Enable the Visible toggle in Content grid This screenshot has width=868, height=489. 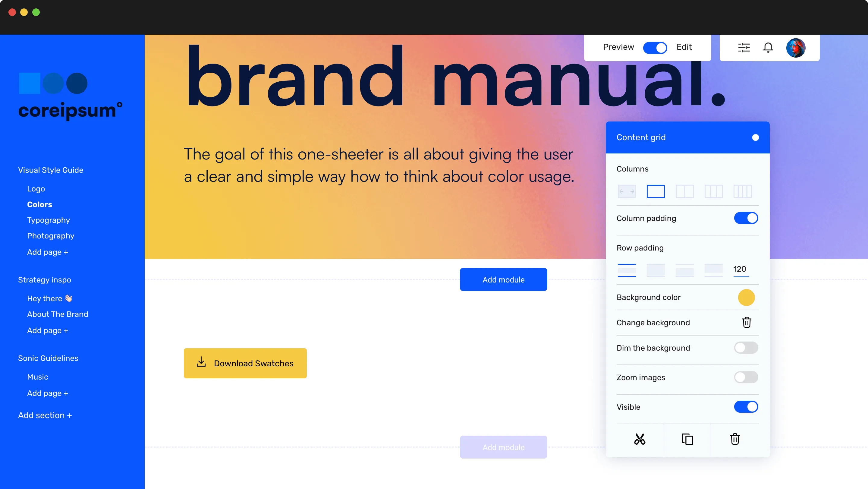click(x=746, y=407)
